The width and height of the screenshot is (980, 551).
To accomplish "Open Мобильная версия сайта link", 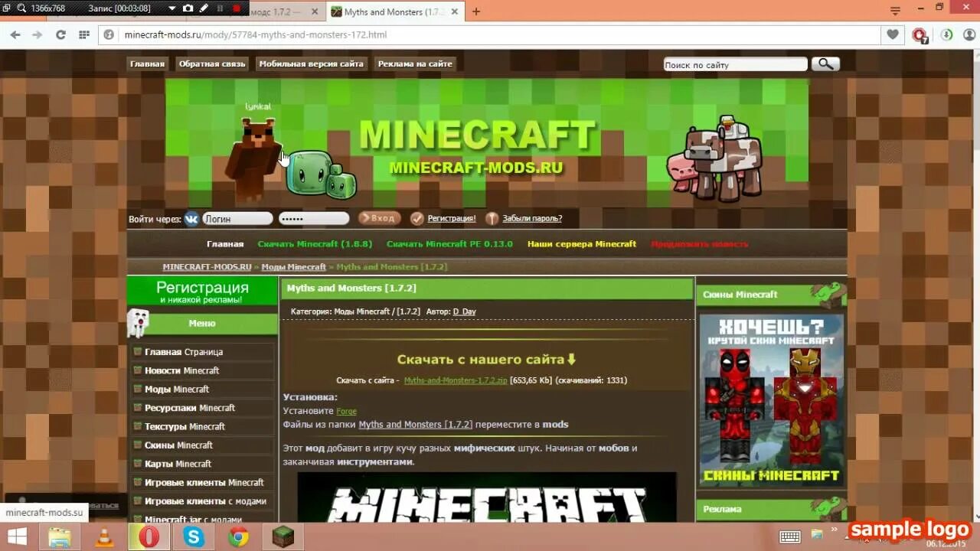I will coord(311,64).
